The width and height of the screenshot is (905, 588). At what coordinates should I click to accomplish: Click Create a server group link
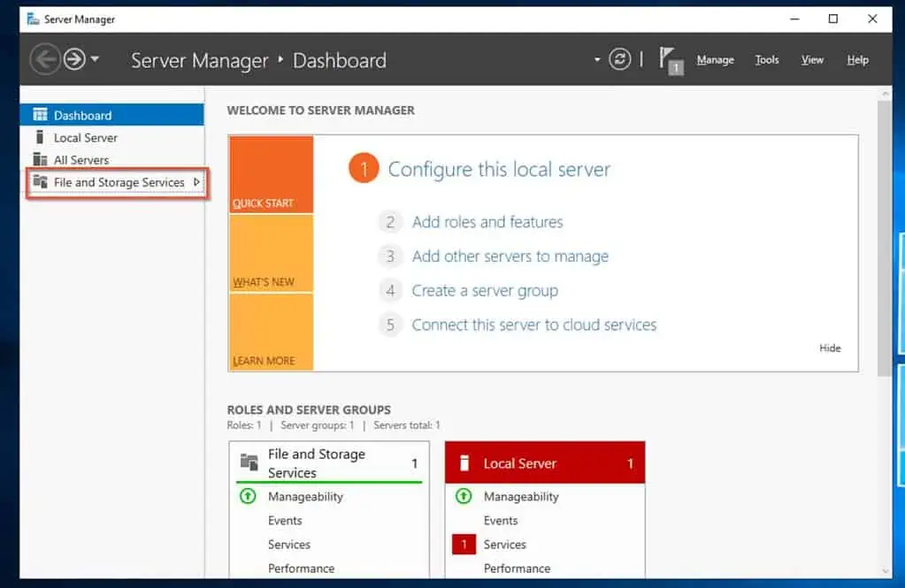coord(485,290)
